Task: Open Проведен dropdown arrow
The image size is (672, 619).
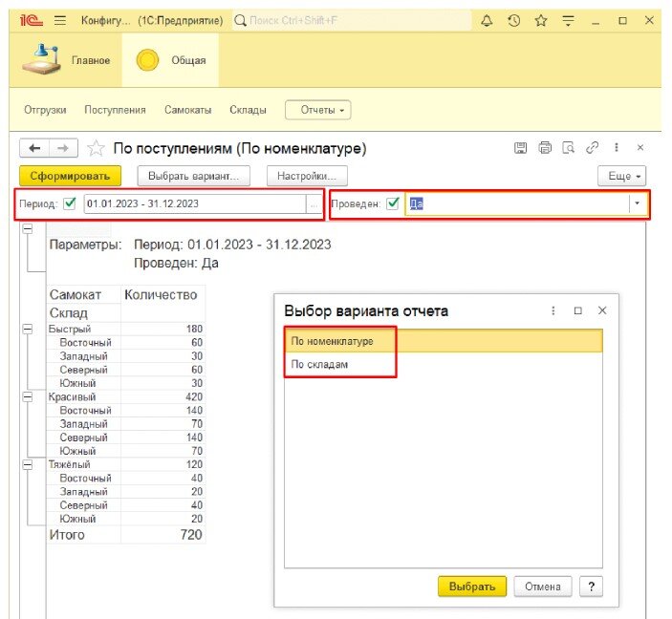Action: [638, 203]
